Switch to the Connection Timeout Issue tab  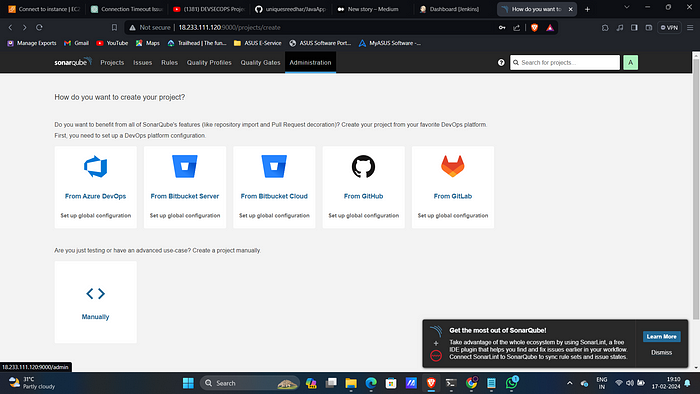point(127,9)
